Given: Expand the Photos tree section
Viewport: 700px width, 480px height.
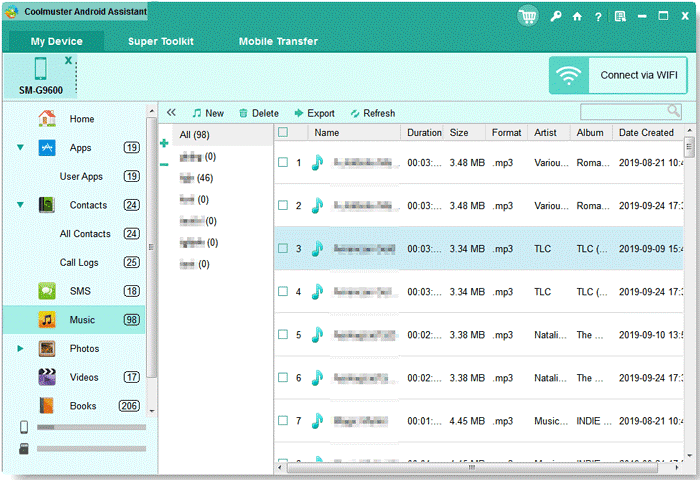Looking at the screenshot, I should coord(20,349).
